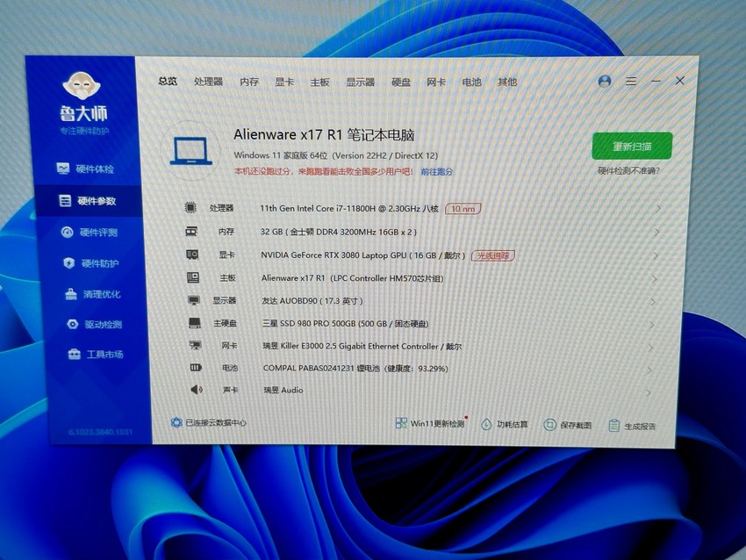Open 驱动检测 in the sidebar

coord(94,325)
